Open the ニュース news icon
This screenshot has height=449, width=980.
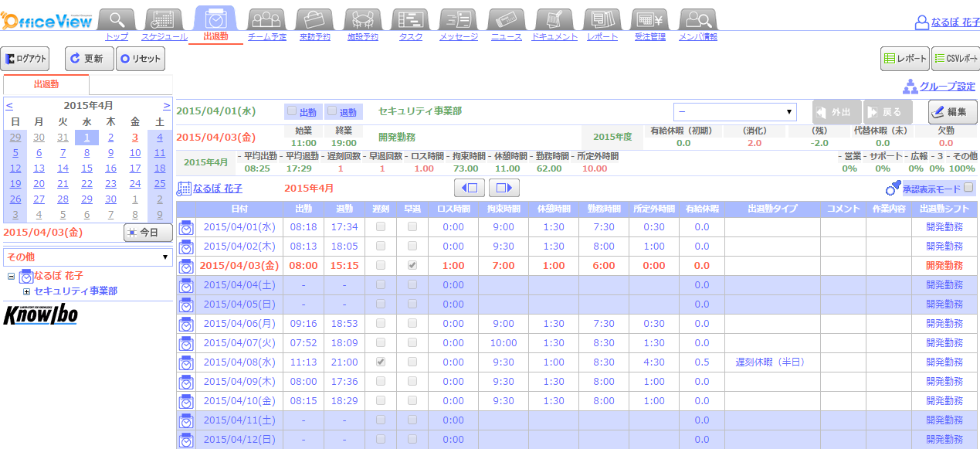(x=507, y=19)
